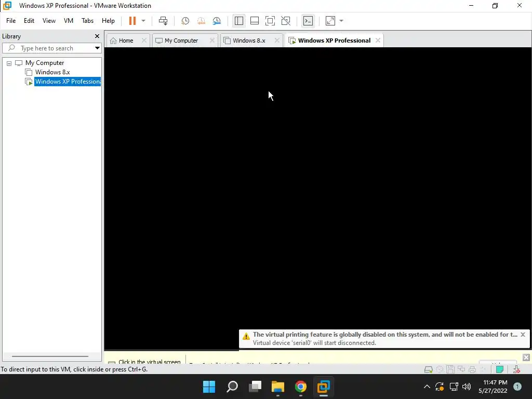Open the snapshot manager
This screenshot has width=532, height=399.
(217, 21)
